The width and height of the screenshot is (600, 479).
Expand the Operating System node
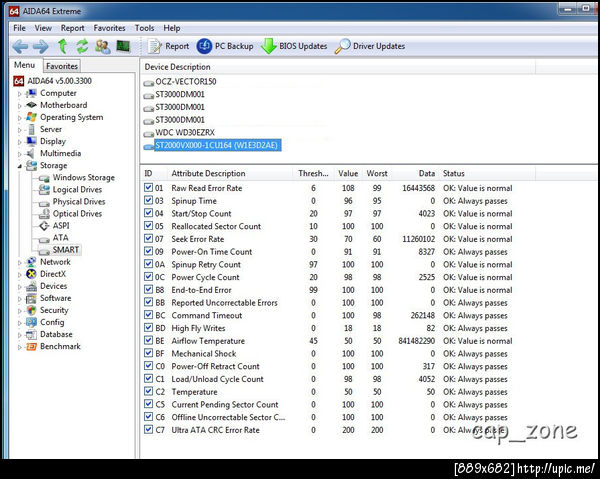(x=20, y=118)
